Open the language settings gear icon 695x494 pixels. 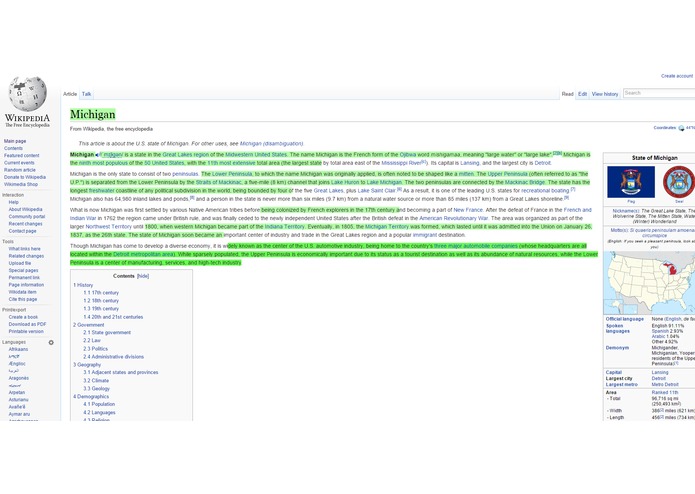click(51, 342)
